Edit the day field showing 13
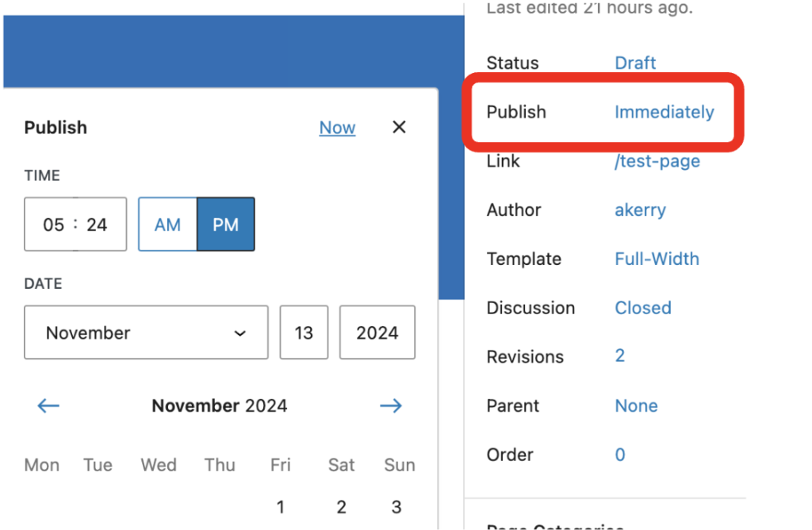812x530 pixels. click(304, 332)
